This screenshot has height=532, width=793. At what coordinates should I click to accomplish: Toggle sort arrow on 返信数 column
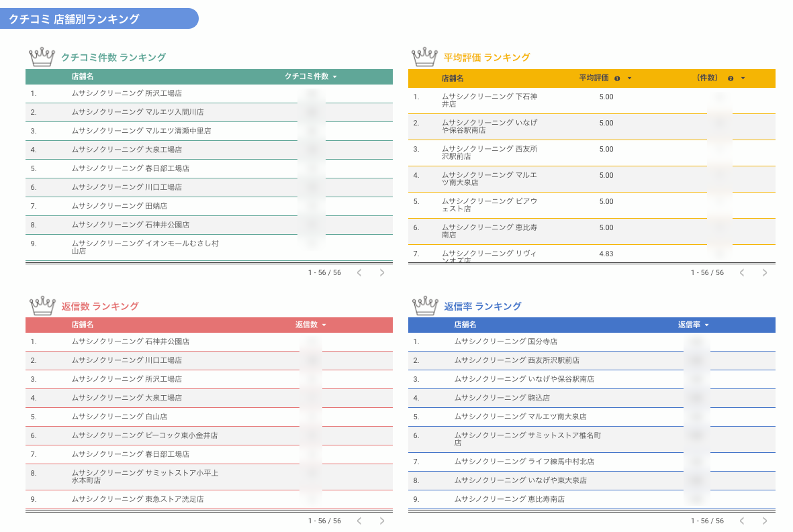[x=324, y=325]
